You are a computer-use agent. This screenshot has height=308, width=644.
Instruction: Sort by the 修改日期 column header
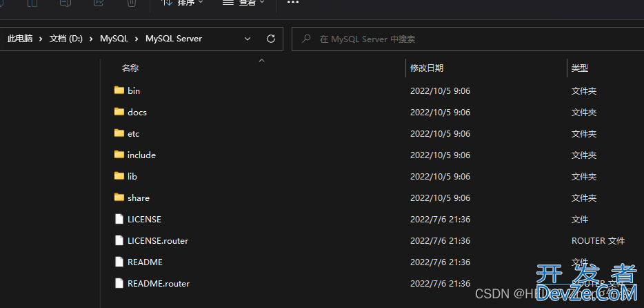[427, 68]
